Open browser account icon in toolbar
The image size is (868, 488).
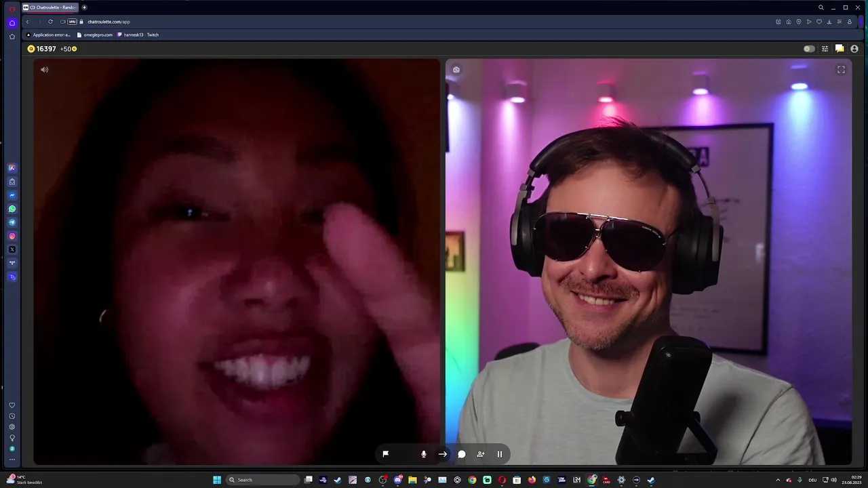click(850, 22)
